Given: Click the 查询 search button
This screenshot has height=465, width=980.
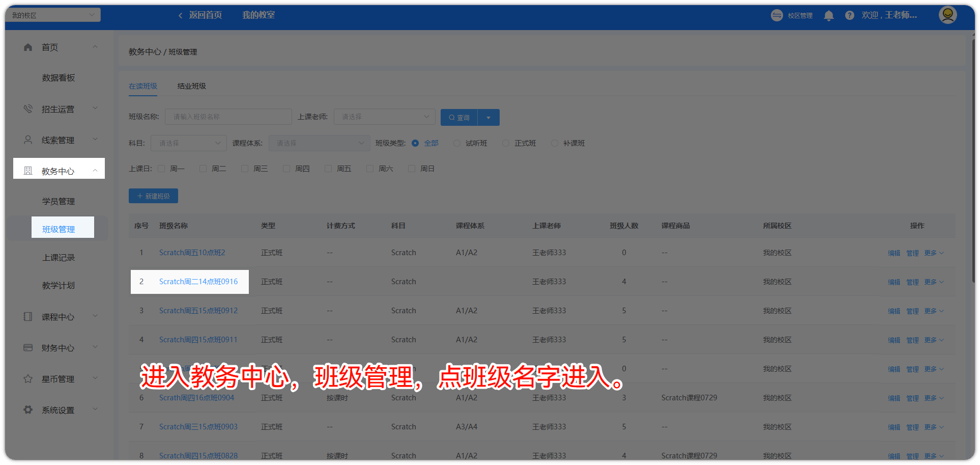Looking at the screenshot, I should (x=459, y=117).
